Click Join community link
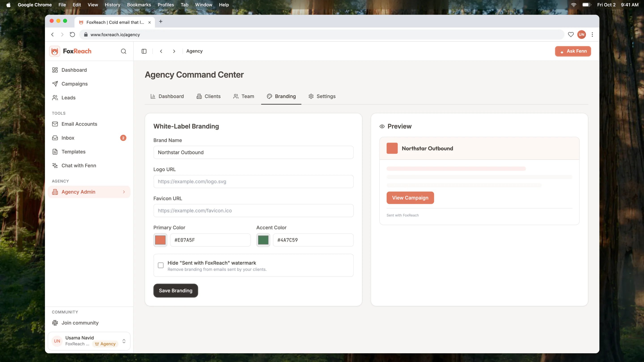This screenshot has width=644, height=362. (89, 323)
